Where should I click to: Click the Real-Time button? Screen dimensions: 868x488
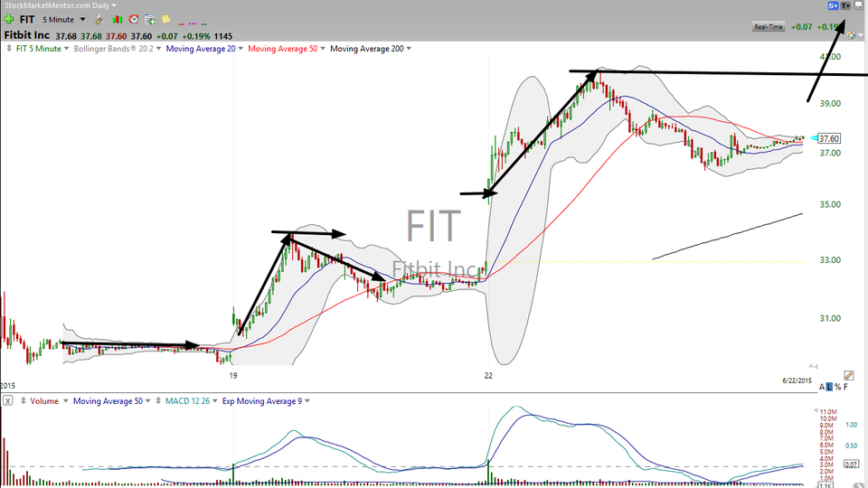pyautogui.click(x=769, y=26)
